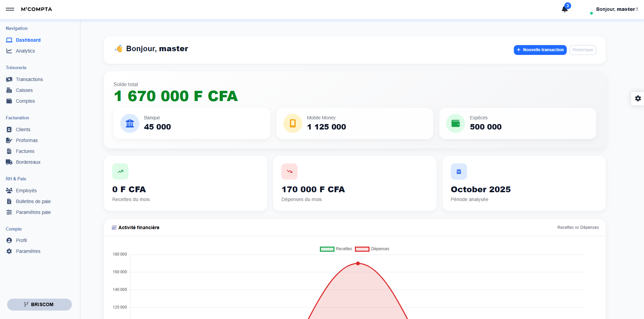Open the notifications bell icon
This screenshot has width=644, height=319.
565,9
